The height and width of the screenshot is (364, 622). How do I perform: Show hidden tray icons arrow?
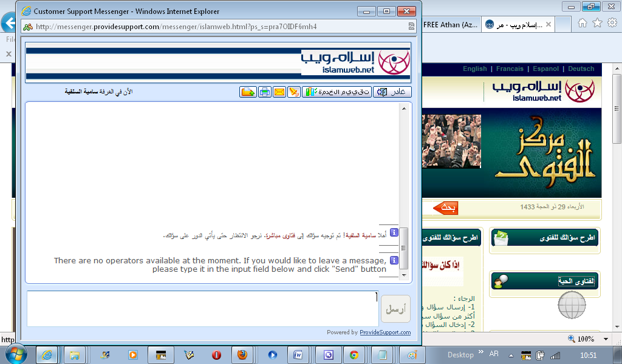coord(511,356)
